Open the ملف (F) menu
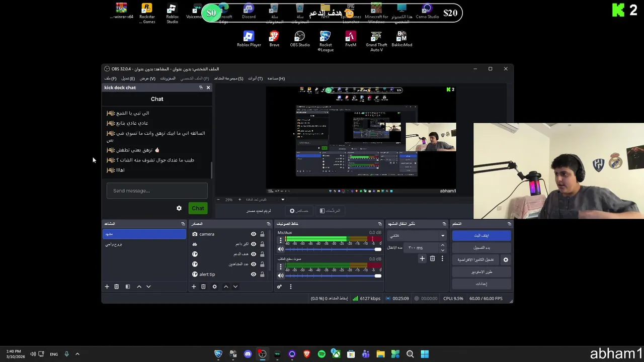 (x=110, y=78)
